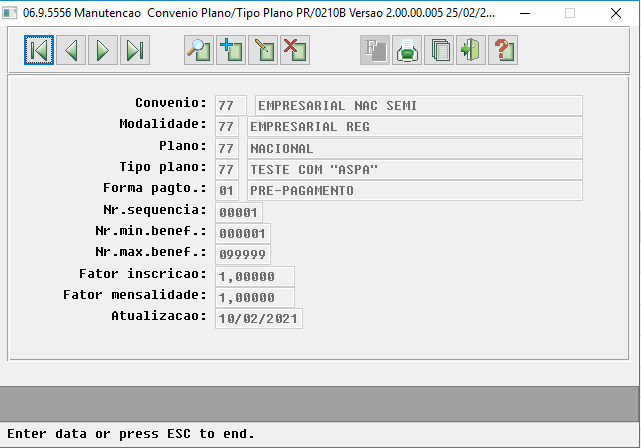The width and height of the screenshot is (641, 448).
Task: Click the Forma pagto.: label
Action: [155, 188]
